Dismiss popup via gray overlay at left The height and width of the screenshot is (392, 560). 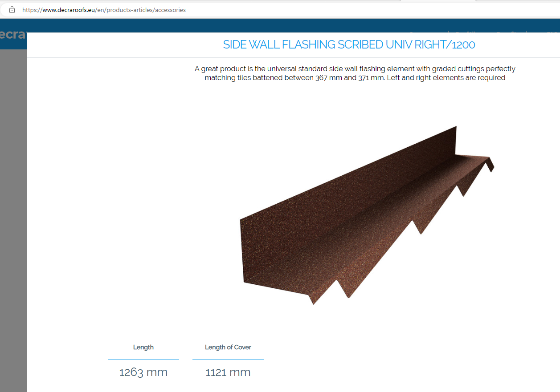(x=13, y=222)
